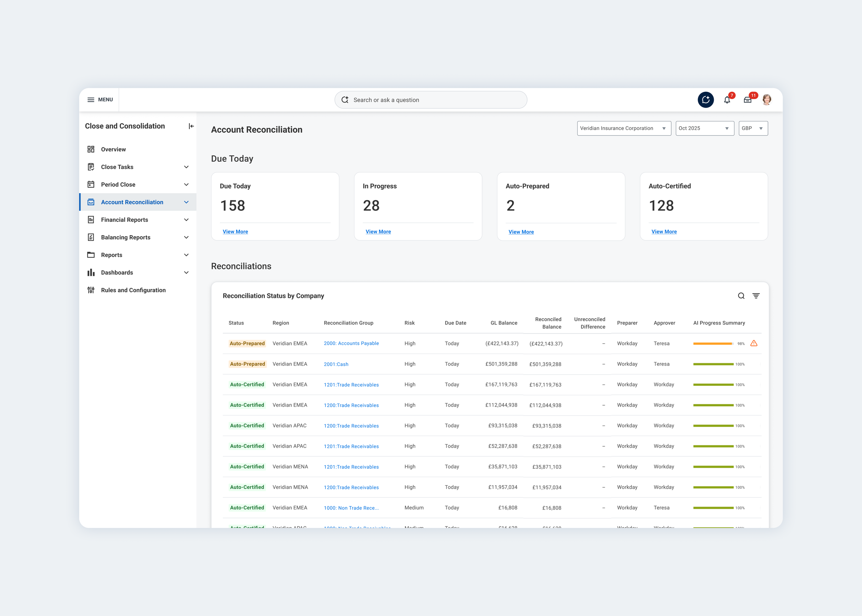Click the search icon in Reconciliation Status table
This screenshot has height=616, width=862.
click(741, 296)
